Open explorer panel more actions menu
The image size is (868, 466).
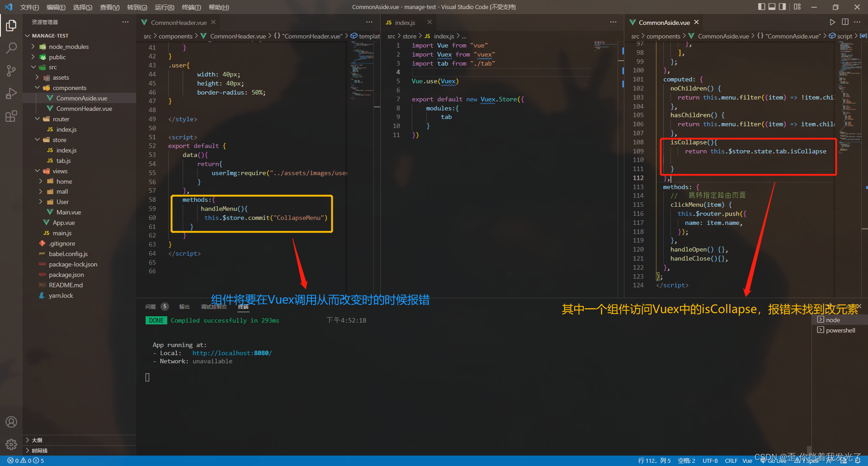pos(125,22)
